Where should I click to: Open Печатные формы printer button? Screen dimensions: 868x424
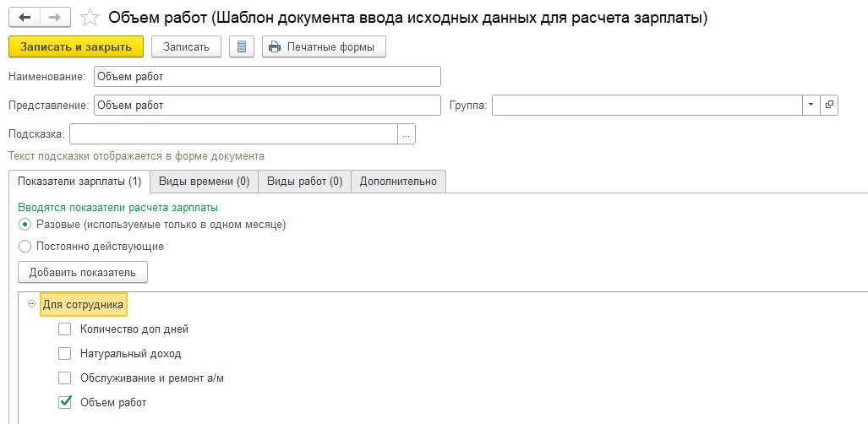324,47
